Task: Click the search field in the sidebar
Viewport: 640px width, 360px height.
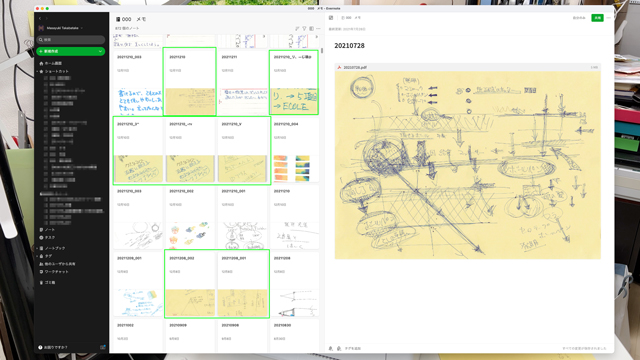Action: (71, 40)
